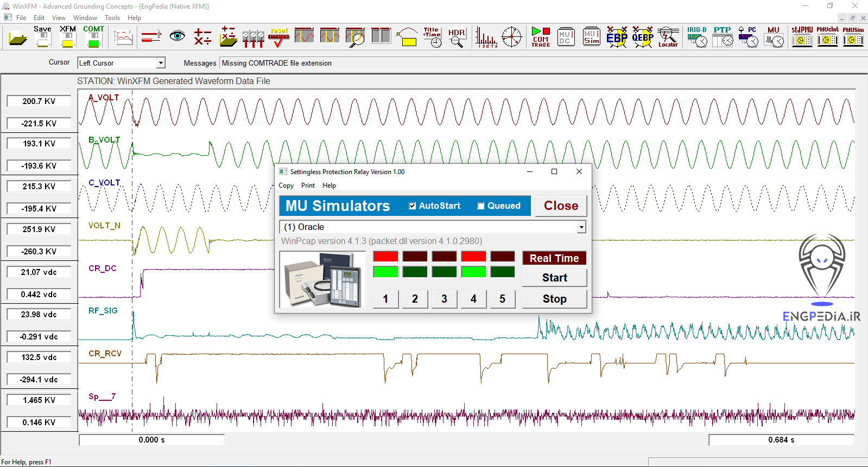Click the Title+Time clock icon
Screen dimensions: 868x467
coord(432,37)
